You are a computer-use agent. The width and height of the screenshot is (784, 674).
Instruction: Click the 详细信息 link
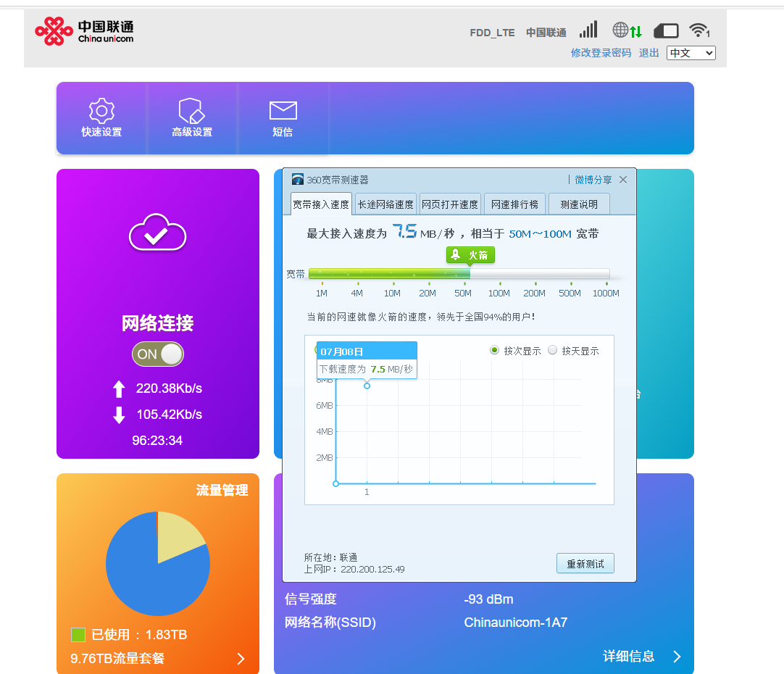pyautogui.click(x=628, y=657)
